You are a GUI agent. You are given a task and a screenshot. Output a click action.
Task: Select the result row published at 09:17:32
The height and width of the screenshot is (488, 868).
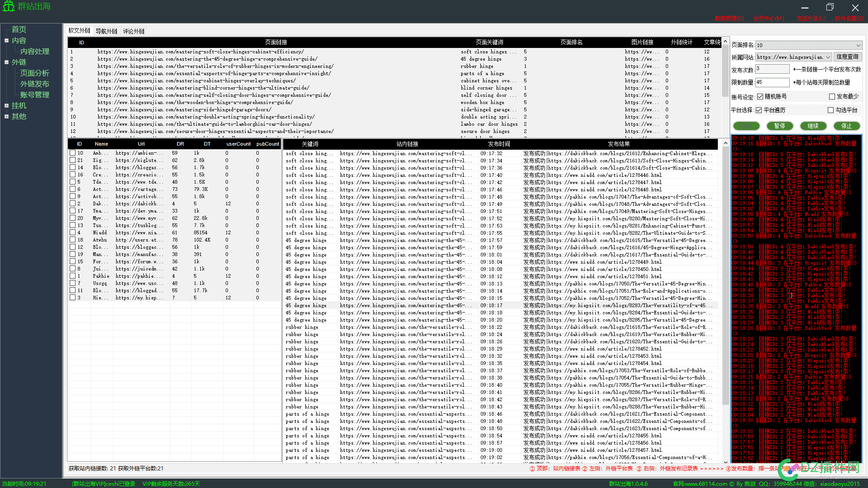click(x=500, y=153)
